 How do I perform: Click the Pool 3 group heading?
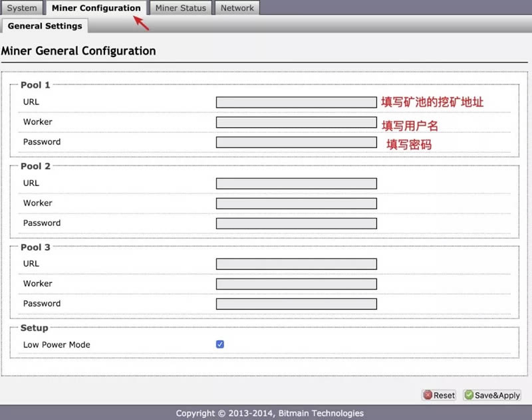[35, 247]
